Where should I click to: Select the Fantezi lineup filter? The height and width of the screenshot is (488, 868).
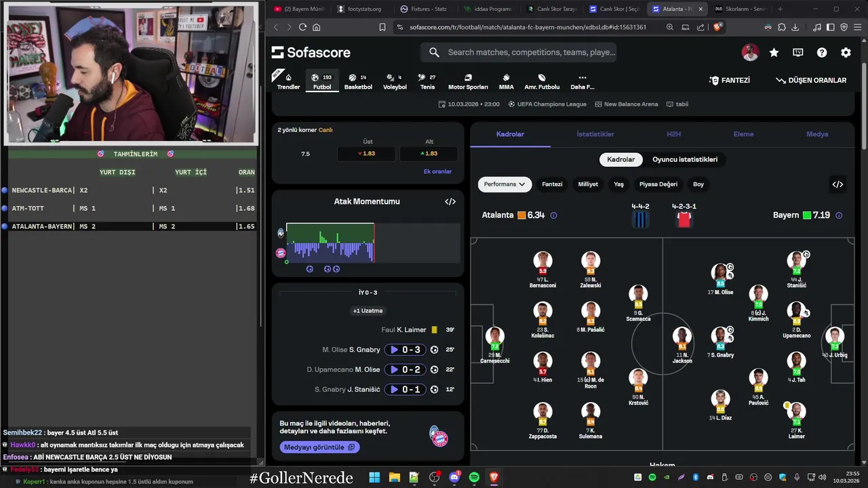(x=552, y=184)
